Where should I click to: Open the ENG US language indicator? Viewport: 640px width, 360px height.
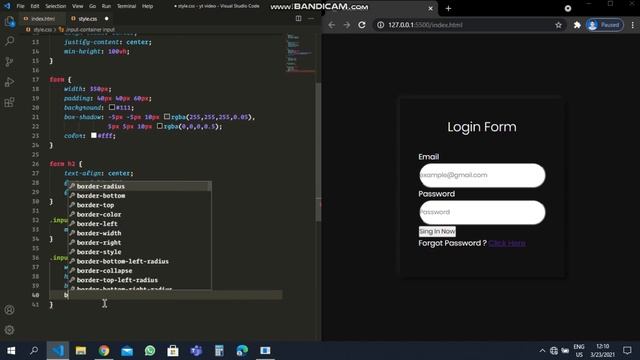579,351
